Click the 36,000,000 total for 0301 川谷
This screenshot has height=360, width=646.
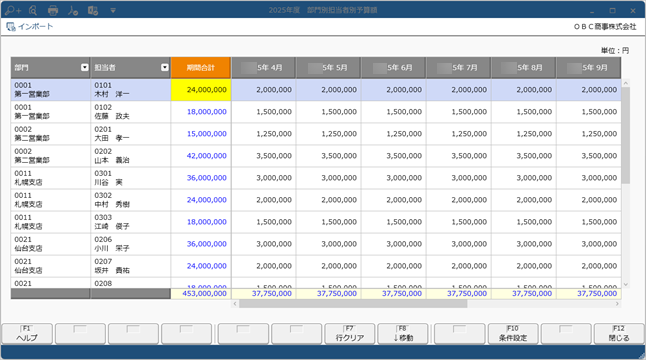tap(201, 178)
